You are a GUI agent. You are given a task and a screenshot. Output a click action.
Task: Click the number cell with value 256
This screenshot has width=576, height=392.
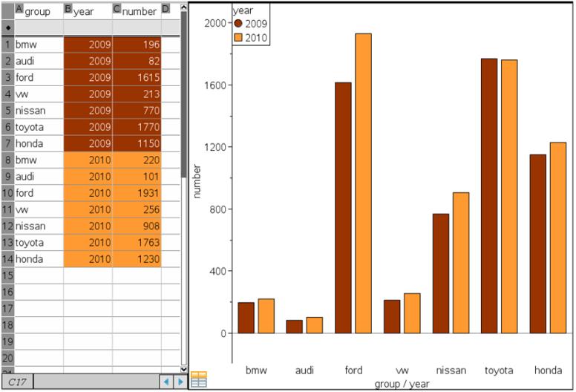point(137,209)
